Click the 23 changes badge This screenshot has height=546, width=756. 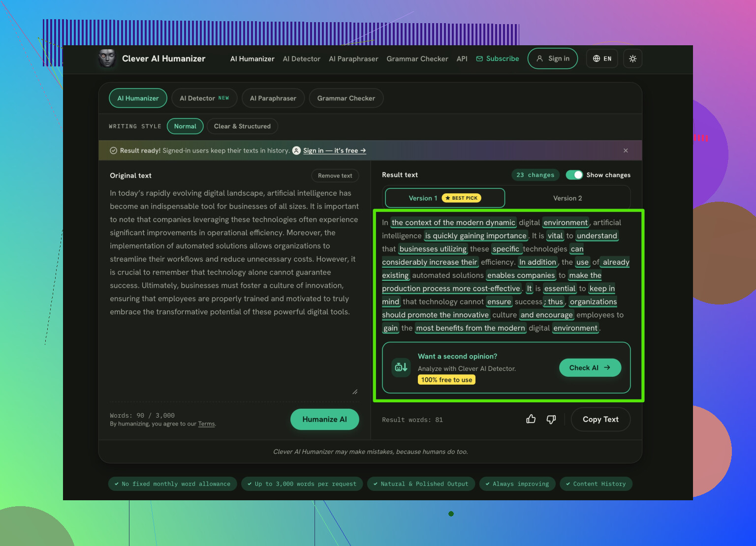click(535, 175)
